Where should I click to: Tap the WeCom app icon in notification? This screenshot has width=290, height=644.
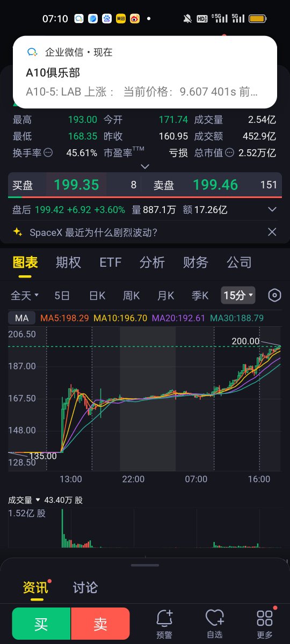(x=32, y=52)
